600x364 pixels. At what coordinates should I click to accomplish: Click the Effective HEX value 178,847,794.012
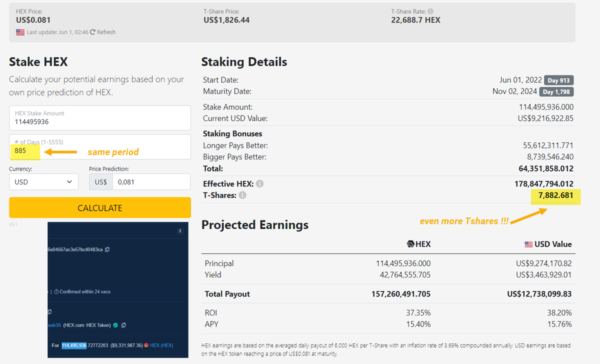(544, 184)
